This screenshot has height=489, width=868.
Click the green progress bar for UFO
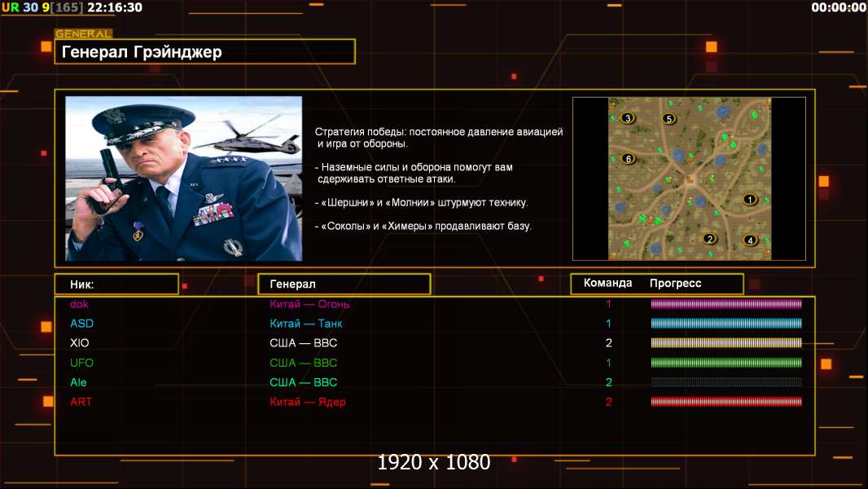click(x=726, y=363)
